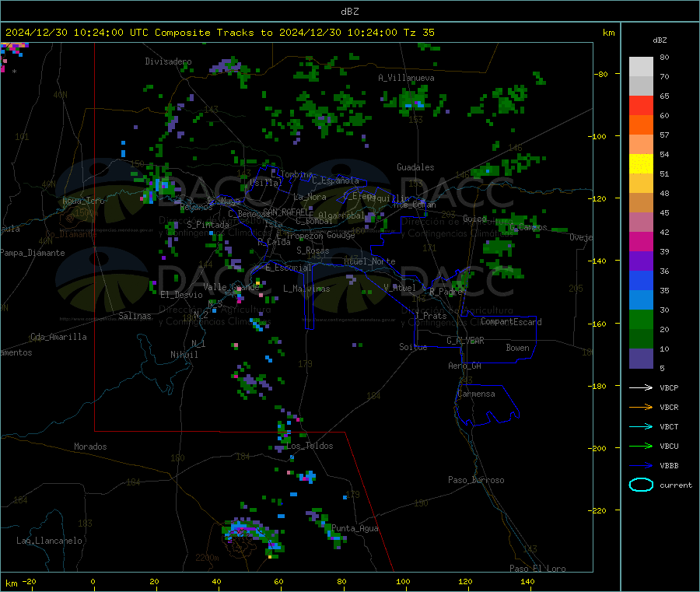Click the Atuel_Norte location label
The height and width of the screenshot is (592, 700).
(x=369, y=261)
